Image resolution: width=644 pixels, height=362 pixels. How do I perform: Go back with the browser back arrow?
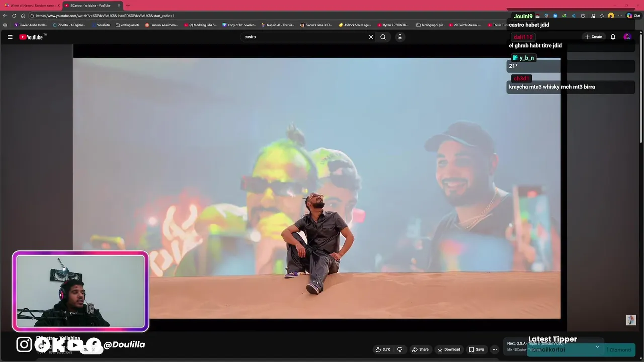(x=5, y=16)
